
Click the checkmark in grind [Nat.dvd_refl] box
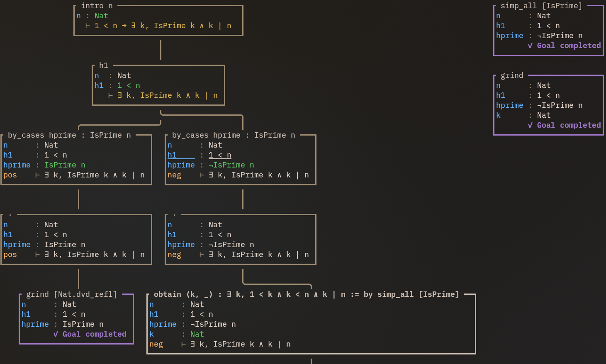pos(56,334)
